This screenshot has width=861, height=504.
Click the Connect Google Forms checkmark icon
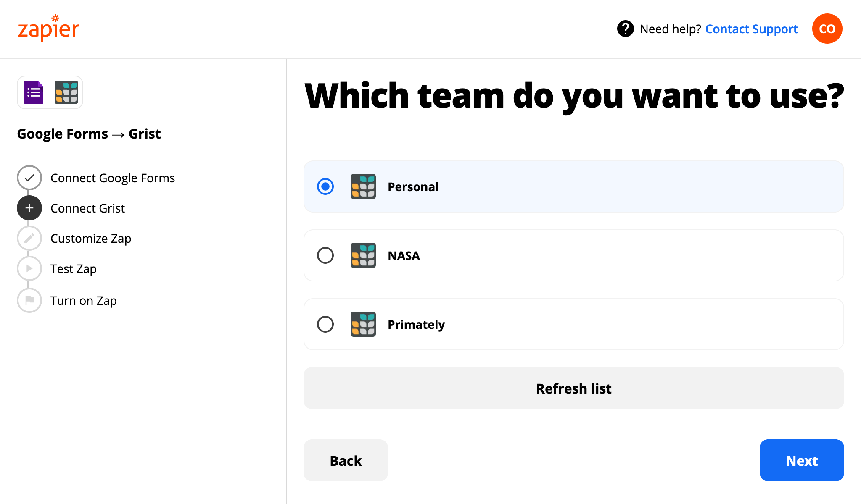[x=29, y=178]
